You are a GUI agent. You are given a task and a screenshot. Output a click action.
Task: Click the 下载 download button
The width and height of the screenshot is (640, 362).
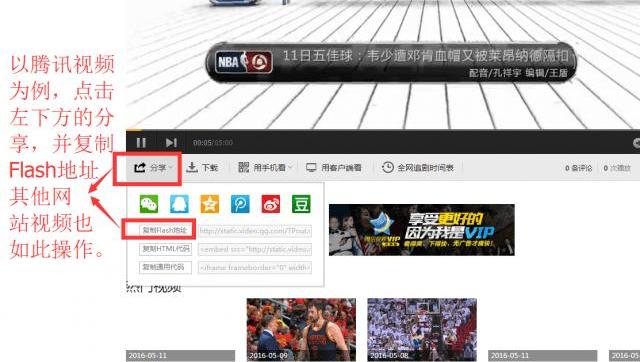click(202, 167)
